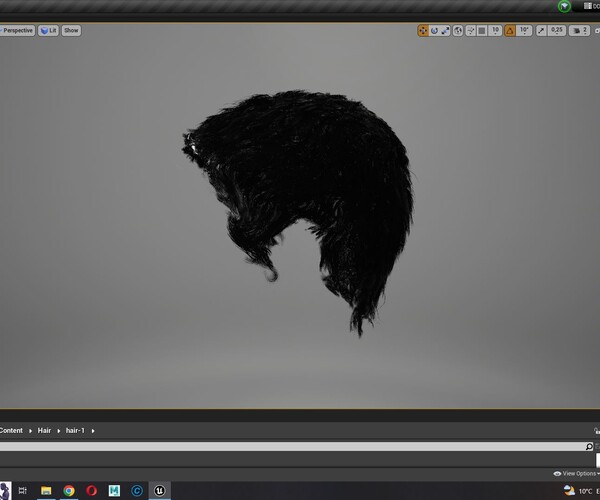Screen dimensions: 600x500
Task: Click the green source control icon
Action: pyautogui.click(x=564, y=6)
